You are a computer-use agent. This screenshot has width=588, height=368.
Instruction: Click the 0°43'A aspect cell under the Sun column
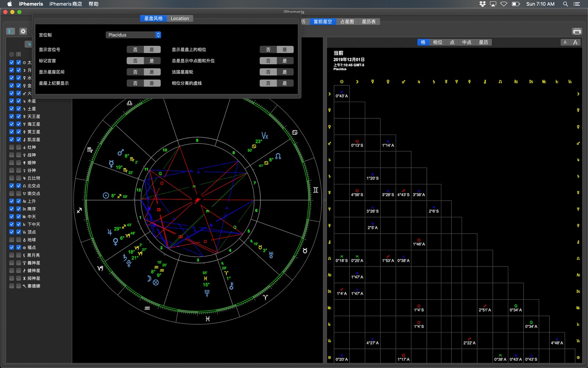[341, 94]
